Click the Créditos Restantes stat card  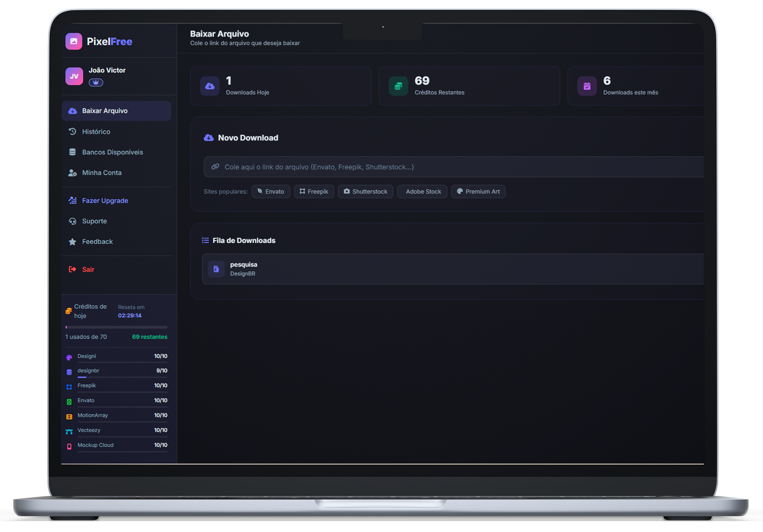coord(469,86)
